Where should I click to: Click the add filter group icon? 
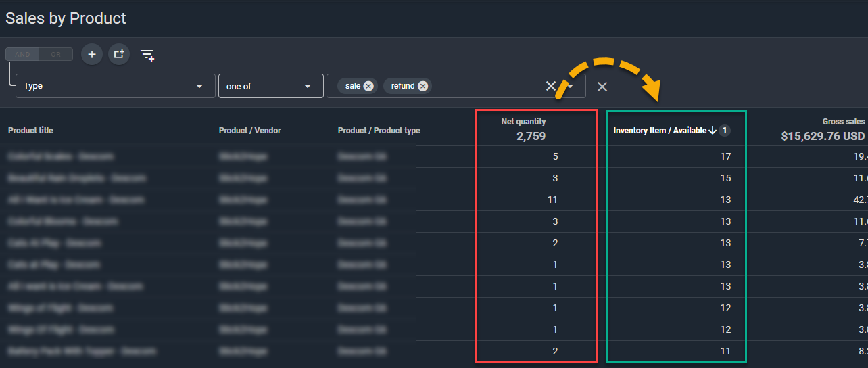(x=119, y=54)
